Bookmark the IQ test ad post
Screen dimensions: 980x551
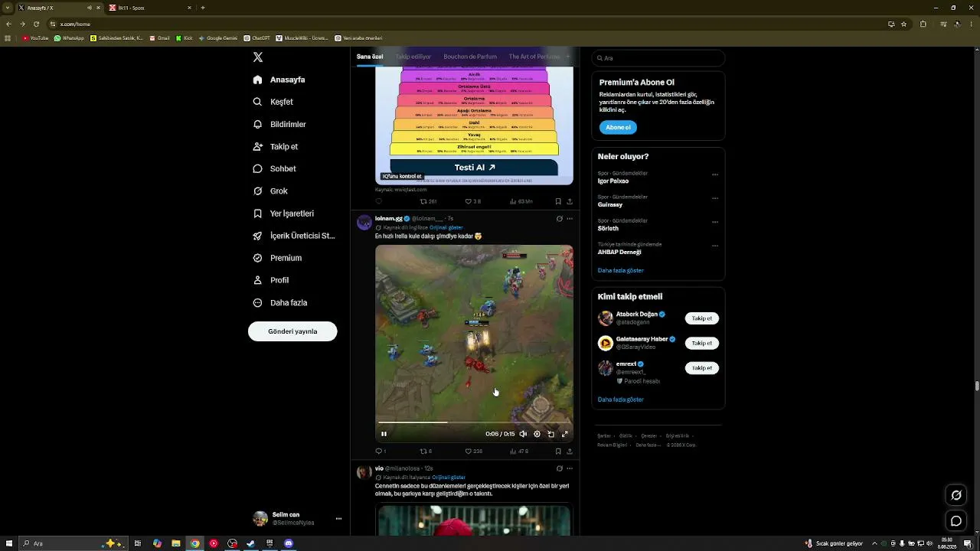pos(558,201)
